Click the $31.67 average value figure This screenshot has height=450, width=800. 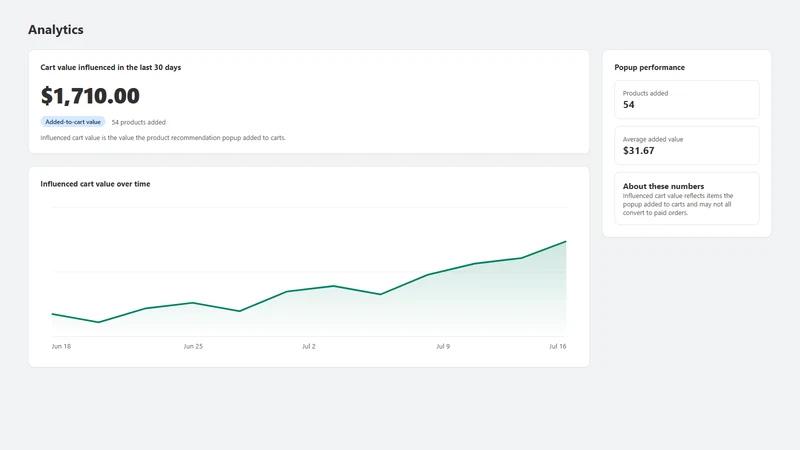(x=638, y=151)
